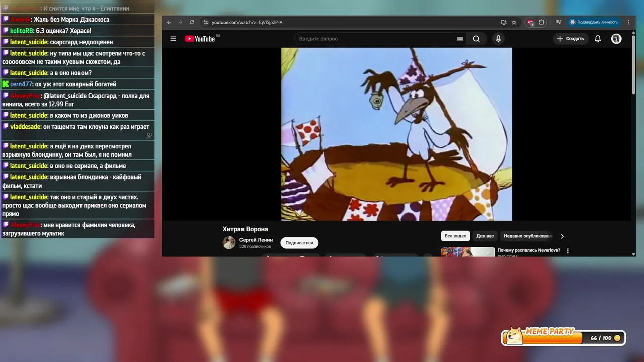This screenshot has width=644, height=362.
Task: Click chat message а в оно новом?
Action: pos(70,73)
